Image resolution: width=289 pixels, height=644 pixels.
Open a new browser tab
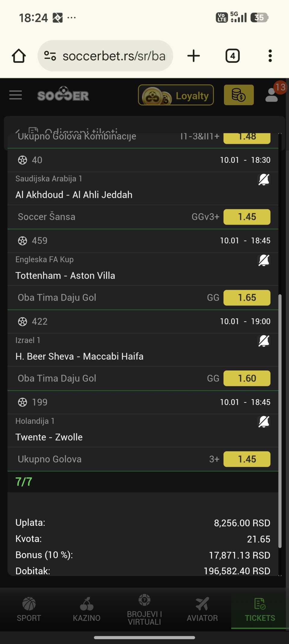[x=194, y=56]
